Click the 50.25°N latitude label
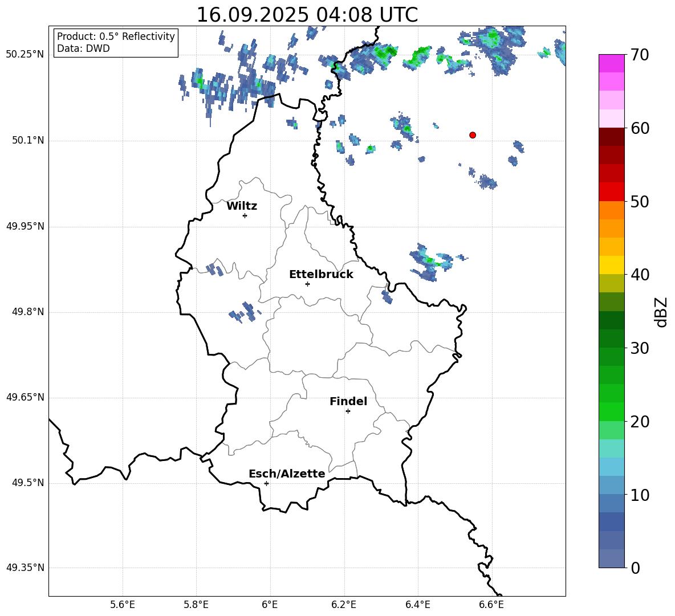Screen dimensions: 675x616 25,55
